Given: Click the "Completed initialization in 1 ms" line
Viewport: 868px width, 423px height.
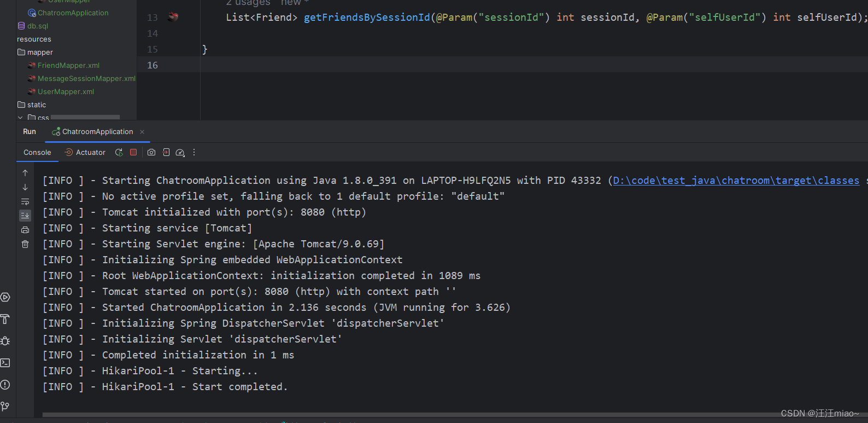Looking at the screenshot, I should 168,355.
